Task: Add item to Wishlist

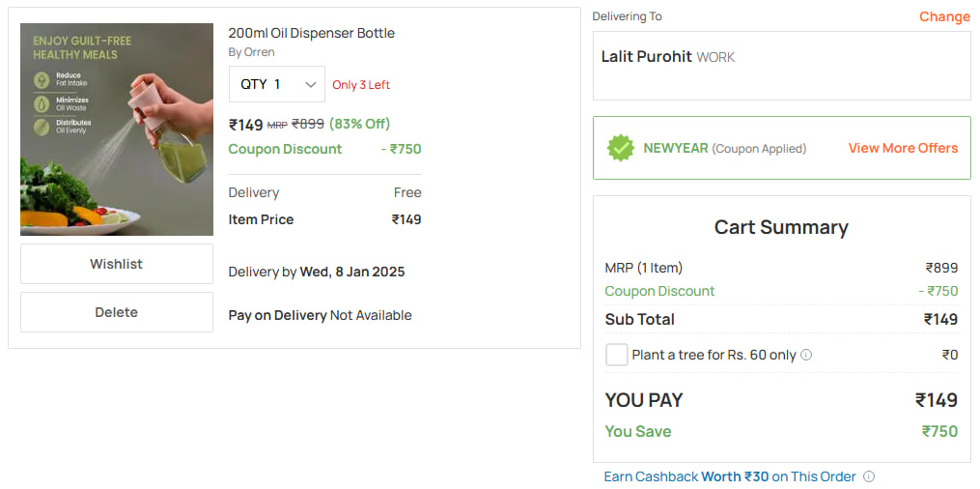Action: (x=116, y=264)
